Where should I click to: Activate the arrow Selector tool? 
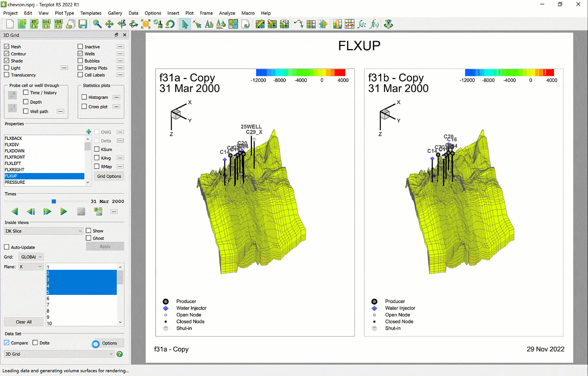click(185, 24)
